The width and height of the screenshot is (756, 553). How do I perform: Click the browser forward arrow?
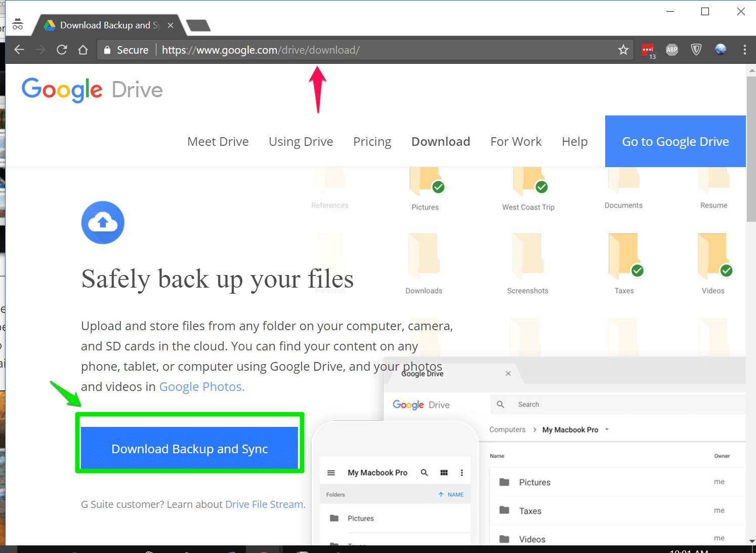pyautogui.click(x=40, y=50)
